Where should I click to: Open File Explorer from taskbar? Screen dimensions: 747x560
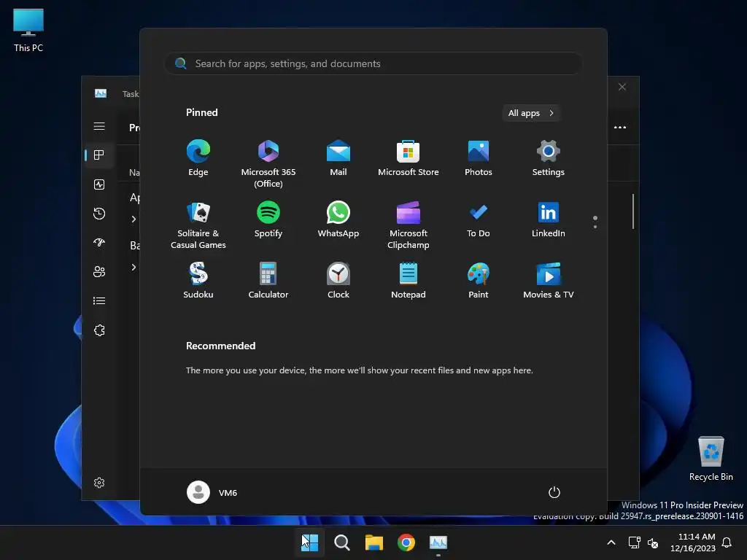pyautogui.click(x=374, y=542)
